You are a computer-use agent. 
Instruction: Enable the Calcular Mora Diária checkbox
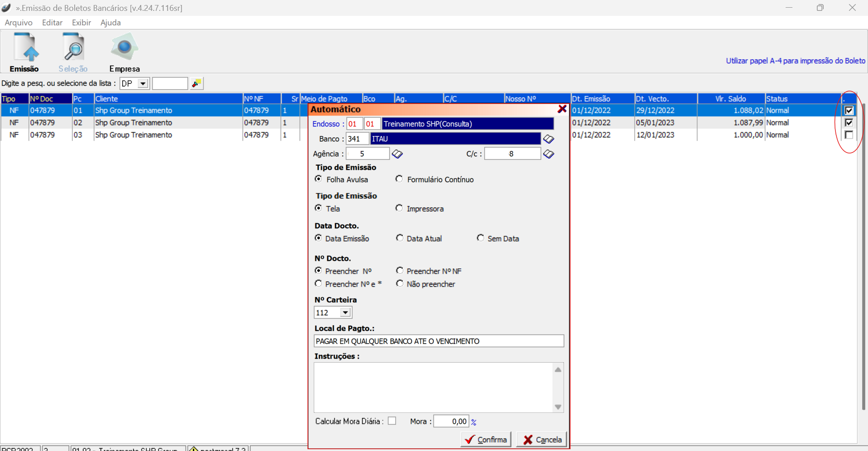[x=392, y=421]
